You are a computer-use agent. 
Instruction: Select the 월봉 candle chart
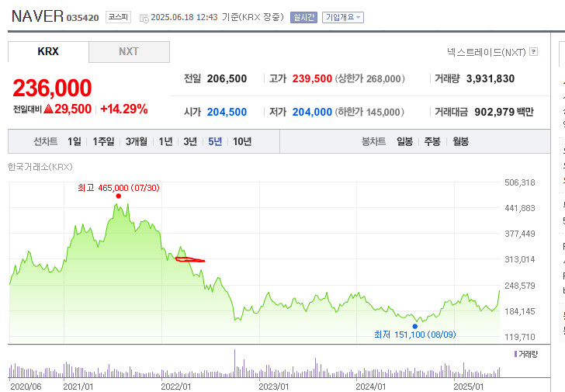pyautogui.click(x=461, y=141)
